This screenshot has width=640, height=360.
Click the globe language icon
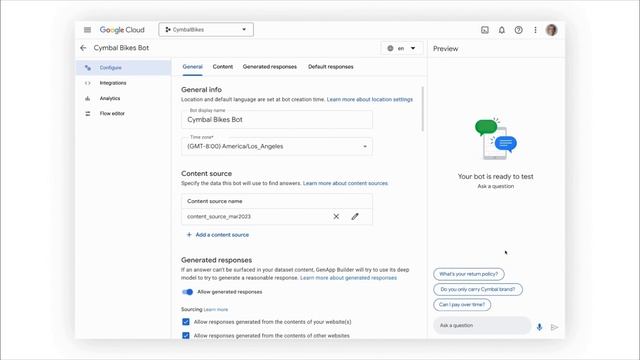pos(390,48)
